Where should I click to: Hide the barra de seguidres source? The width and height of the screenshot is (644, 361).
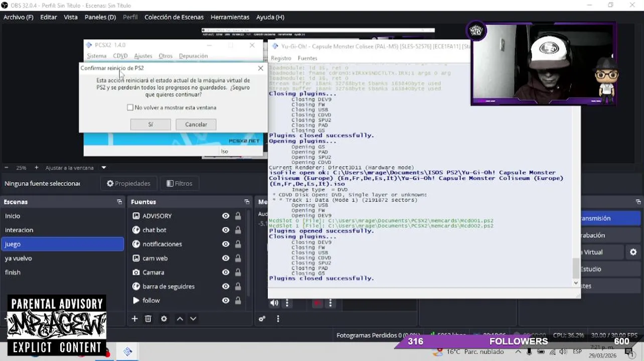pyautogui.click(x=226, y=286)
